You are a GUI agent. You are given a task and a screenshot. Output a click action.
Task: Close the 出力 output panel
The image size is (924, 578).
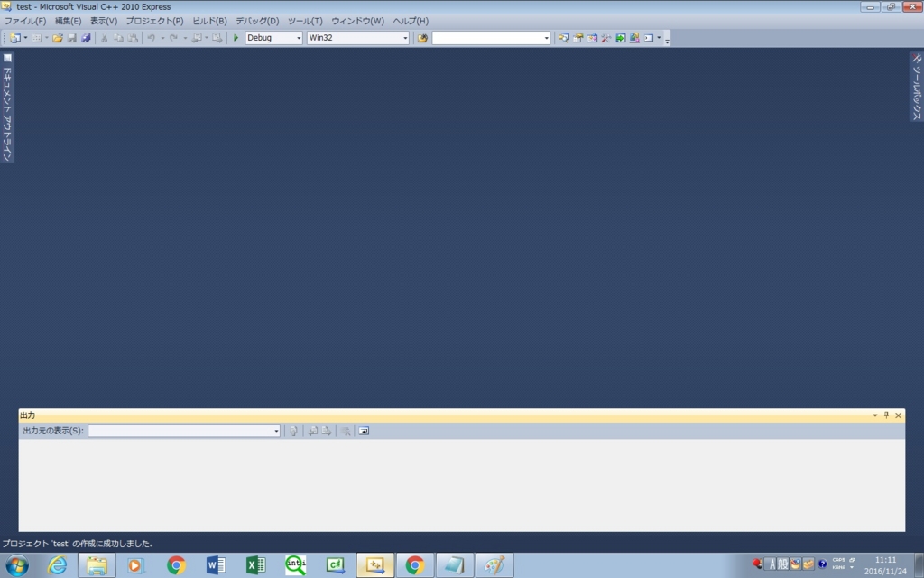(x=898, y=415)
